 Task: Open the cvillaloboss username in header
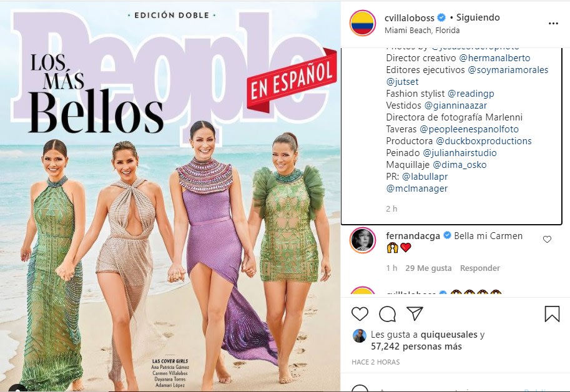[x=410, y=17]
